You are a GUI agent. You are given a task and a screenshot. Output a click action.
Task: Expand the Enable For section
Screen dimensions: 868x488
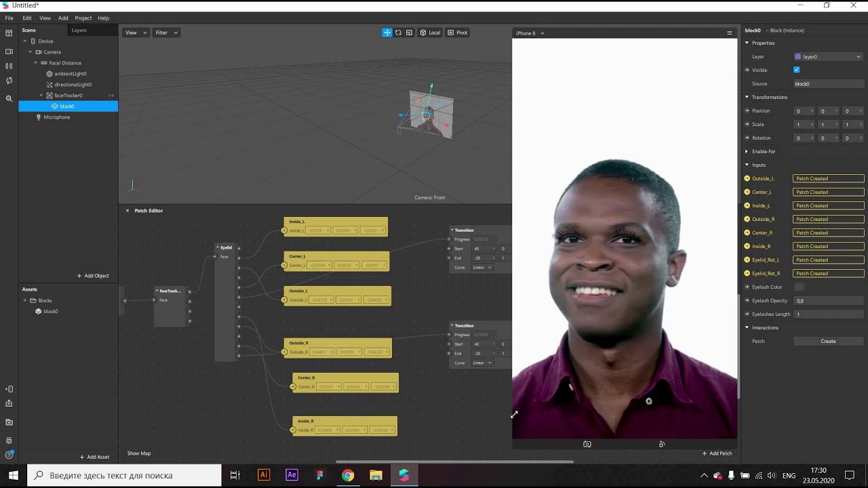(x=747, y=152)
